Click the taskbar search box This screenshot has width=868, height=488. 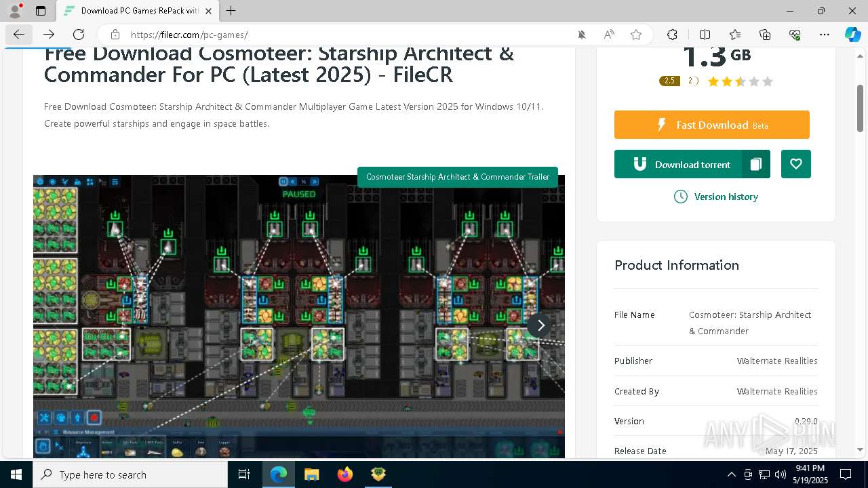click(x=130, y=474)
